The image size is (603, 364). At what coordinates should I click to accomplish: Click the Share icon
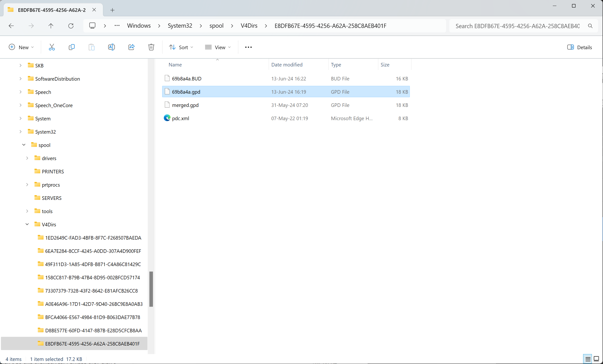131,47
